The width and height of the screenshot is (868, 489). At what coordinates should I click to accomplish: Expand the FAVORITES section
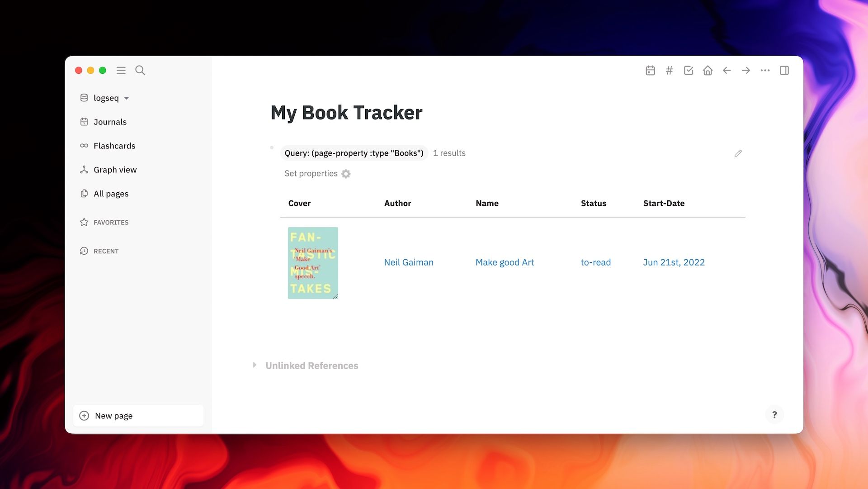[111, 222]
